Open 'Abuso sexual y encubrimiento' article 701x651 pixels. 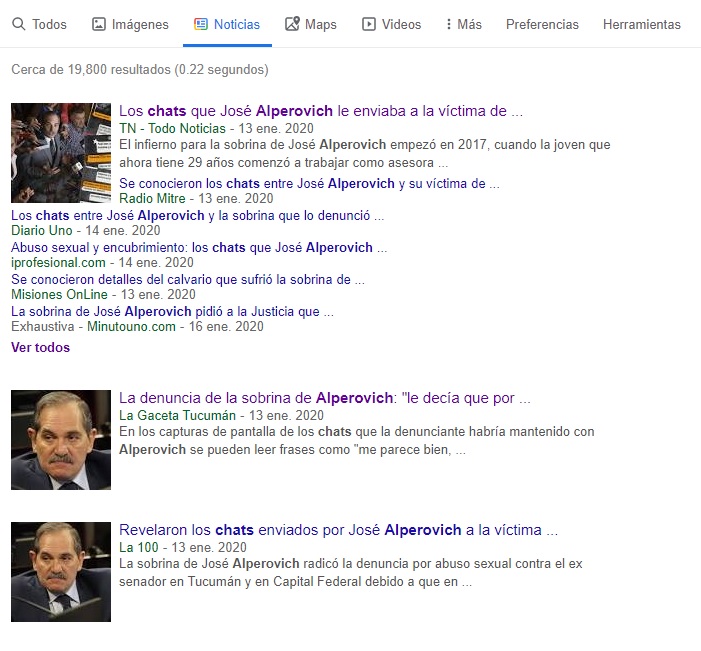click(x=199, y=247)
